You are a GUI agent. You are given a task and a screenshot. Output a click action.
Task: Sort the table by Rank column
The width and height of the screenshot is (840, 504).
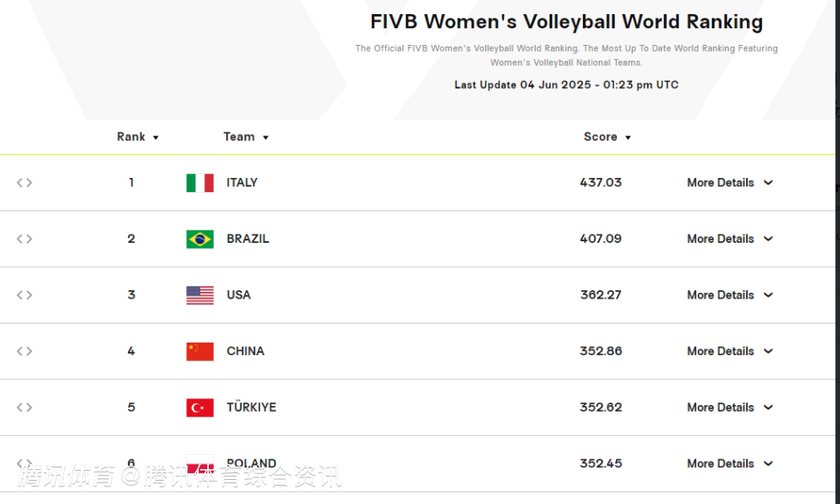[137, 137]
